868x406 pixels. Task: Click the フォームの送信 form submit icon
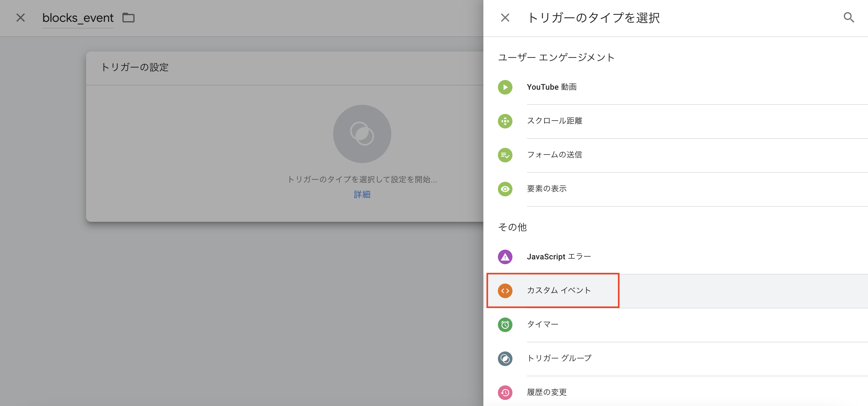[x=505, y=155]
